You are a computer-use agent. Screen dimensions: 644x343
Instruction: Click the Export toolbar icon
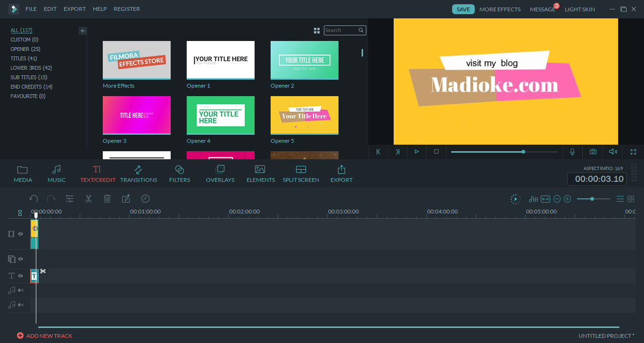pyautogui.click(x=341, y=174)
